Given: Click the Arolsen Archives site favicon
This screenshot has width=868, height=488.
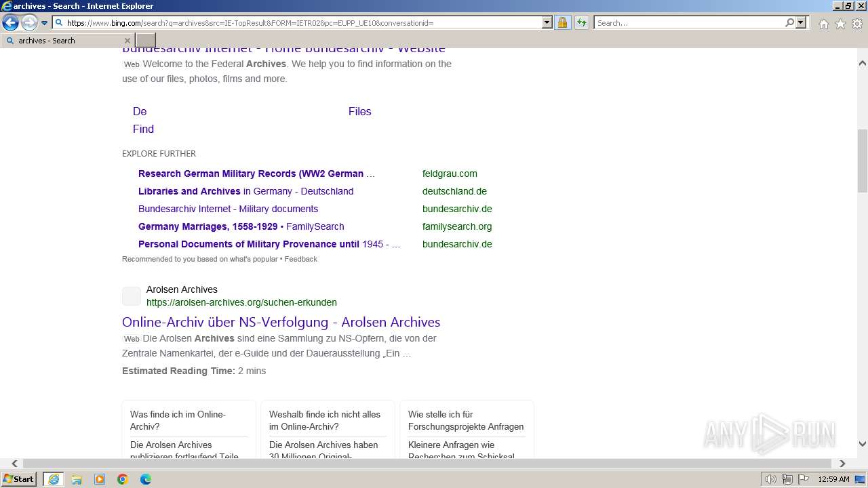Looking at the screenshot, I should [132, 296].
